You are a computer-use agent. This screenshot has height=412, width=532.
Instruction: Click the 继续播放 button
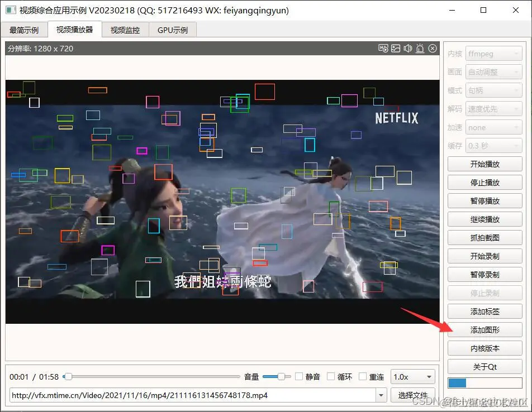(x=485, y=219)
